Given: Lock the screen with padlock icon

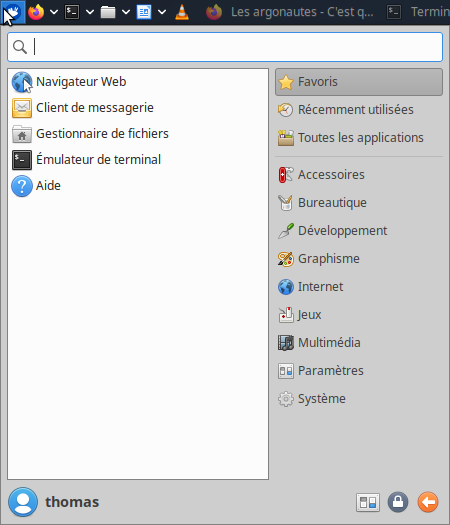Looking at the screenshot, I should point(398,502).
